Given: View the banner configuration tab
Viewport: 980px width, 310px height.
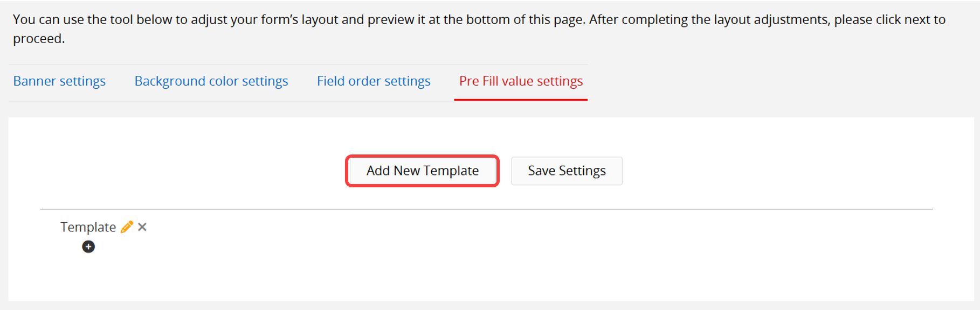Looking at the screenshot, I should [59, 81].
